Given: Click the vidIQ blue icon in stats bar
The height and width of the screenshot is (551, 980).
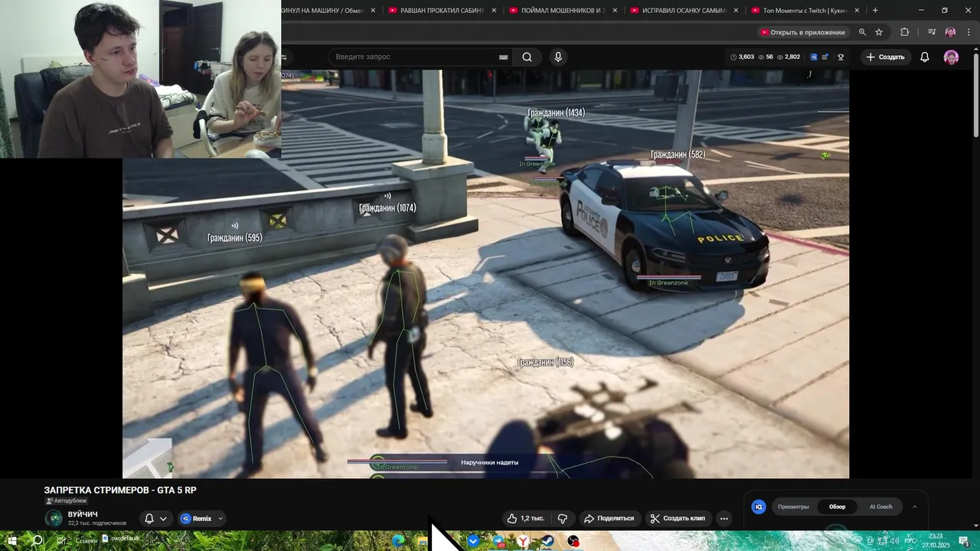Looking at the screenshot, I should point(814,57).
